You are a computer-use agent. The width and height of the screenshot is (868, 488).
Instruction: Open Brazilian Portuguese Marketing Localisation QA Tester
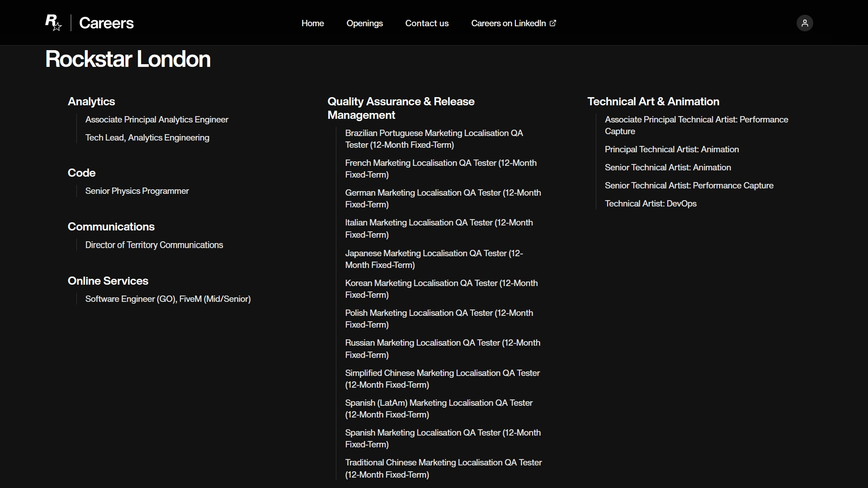(x=434, y=139)
